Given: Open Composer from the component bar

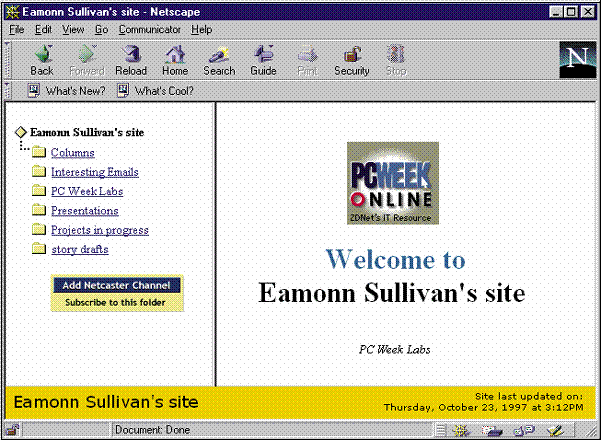Looking at the screenshot, I should tap(555, 430).
